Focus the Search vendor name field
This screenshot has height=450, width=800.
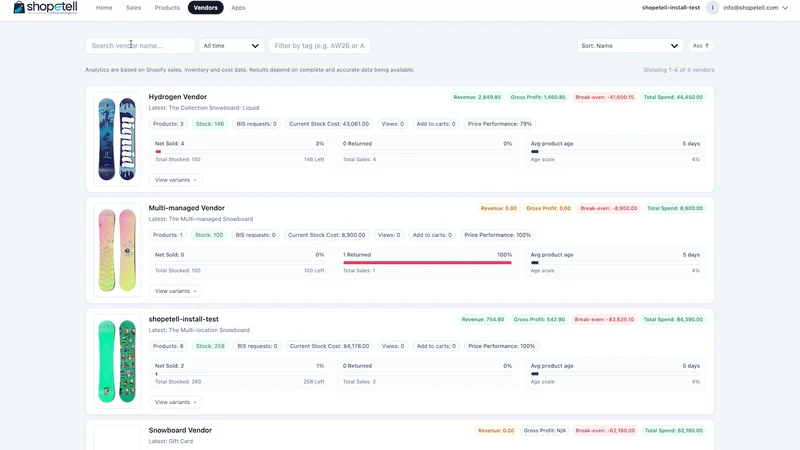pyautogui.click(x=140, y=45)
